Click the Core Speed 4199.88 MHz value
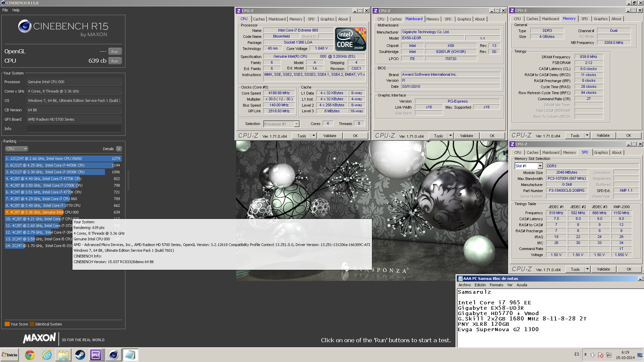644x362 pixels. point(279,93)
